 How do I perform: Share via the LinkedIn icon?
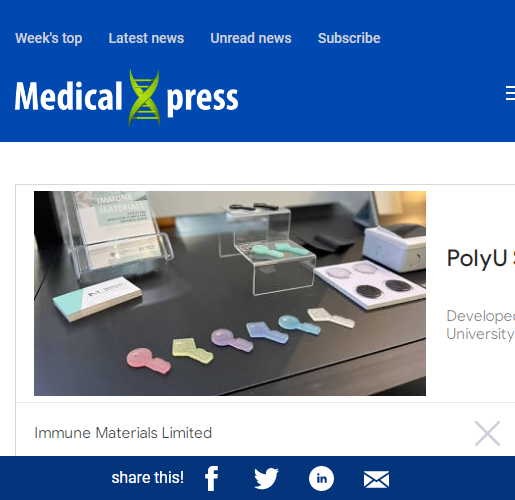[x=321, y=479]
